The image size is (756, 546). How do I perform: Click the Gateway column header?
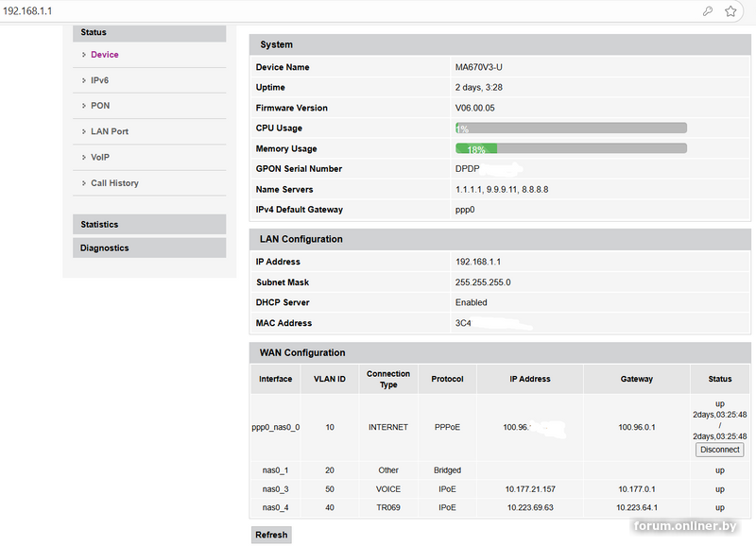[636, 379]
